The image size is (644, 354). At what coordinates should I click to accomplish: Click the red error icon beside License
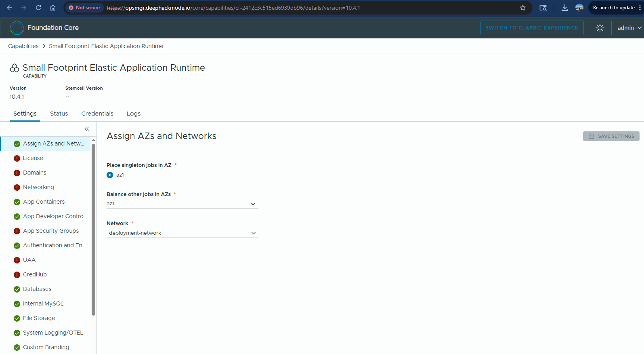(17, 158)
